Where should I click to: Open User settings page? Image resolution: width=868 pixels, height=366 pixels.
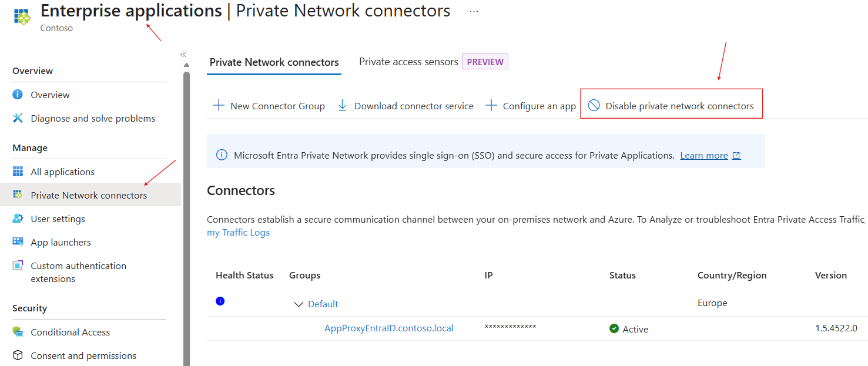coord(58,219)
